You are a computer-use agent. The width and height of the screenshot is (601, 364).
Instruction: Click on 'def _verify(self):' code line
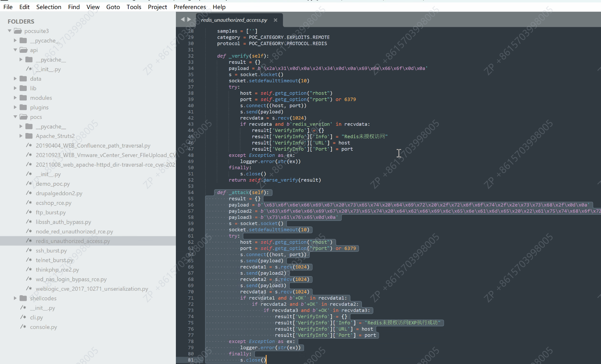(x=243, y=56)
